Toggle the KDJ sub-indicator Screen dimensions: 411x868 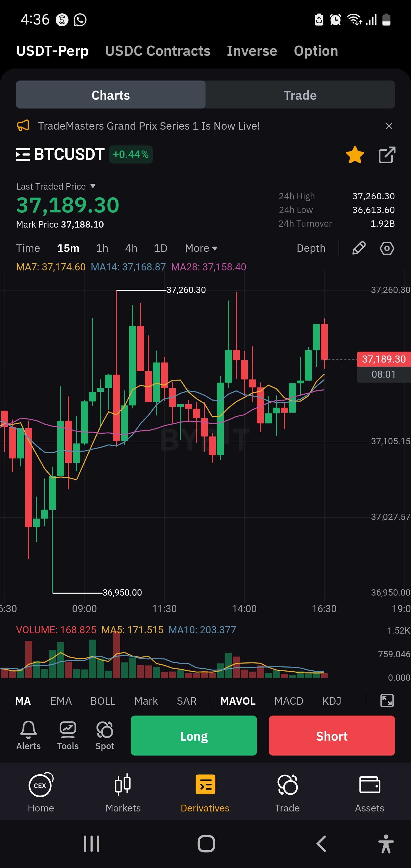(331, 701)
